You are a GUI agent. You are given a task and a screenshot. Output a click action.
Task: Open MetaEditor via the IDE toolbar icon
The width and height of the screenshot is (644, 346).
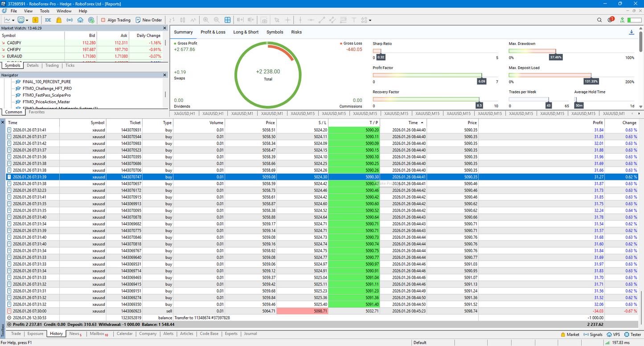[49, 20]
